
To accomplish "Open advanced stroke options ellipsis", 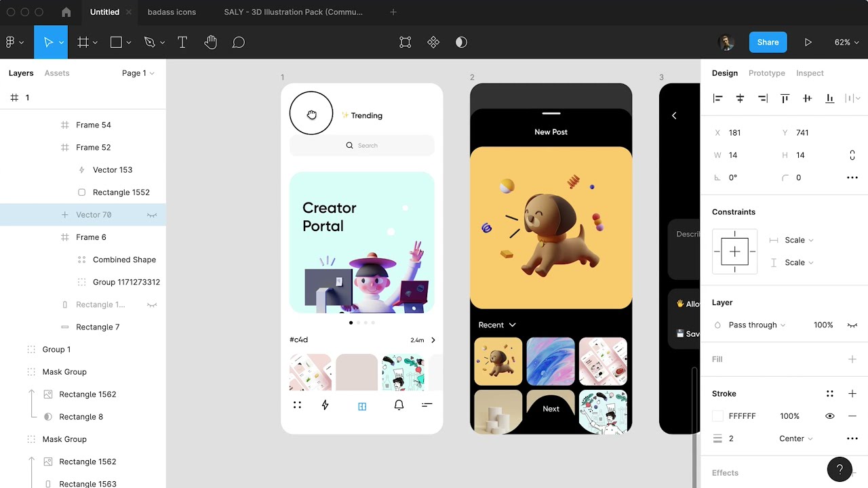I will pos(852,439).
